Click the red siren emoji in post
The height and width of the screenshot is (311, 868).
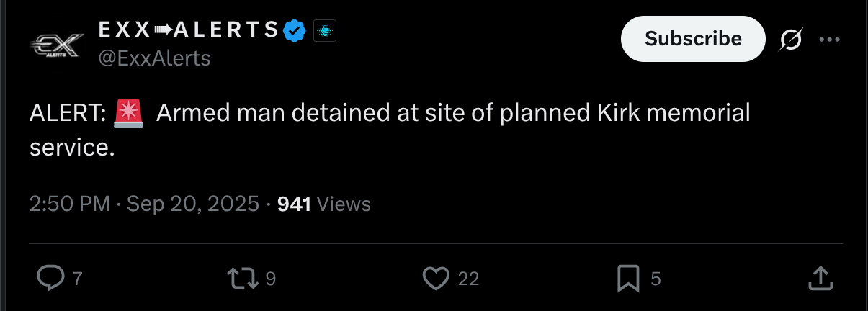coord(129,114)
